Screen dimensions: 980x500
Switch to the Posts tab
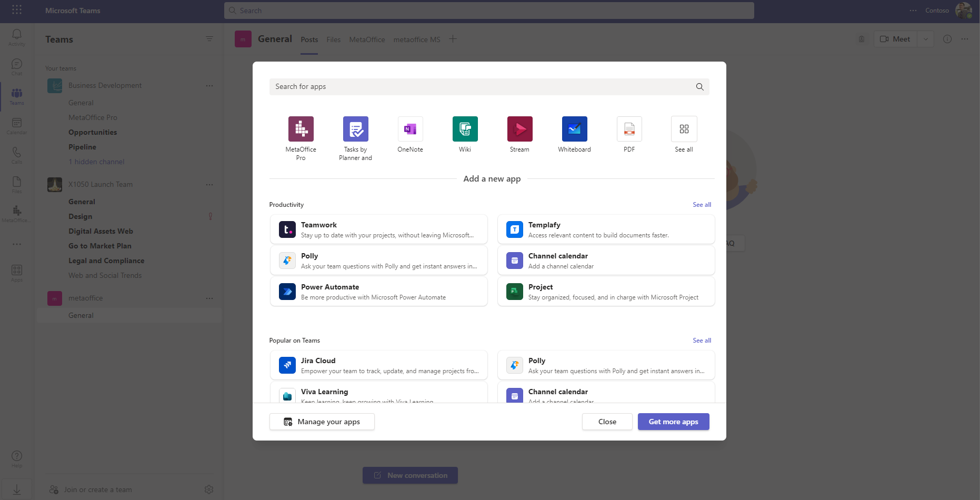tap(309, 39)
